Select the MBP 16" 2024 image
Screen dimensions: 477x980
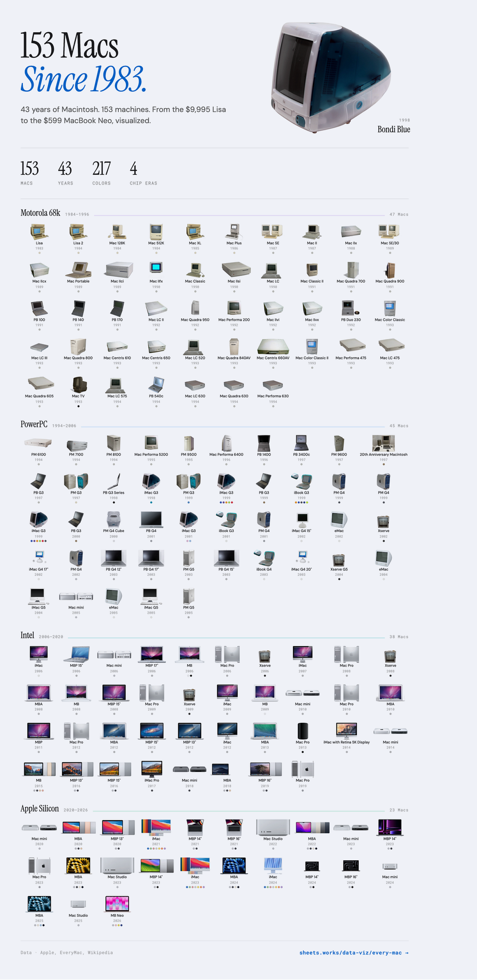click(351, 866)
